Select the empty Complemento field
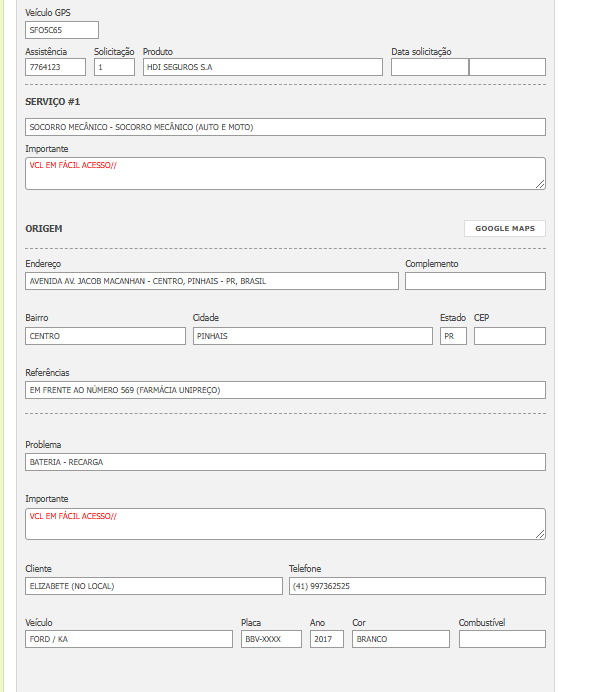Viewport: 601px width, 692px height. (475, 281)
